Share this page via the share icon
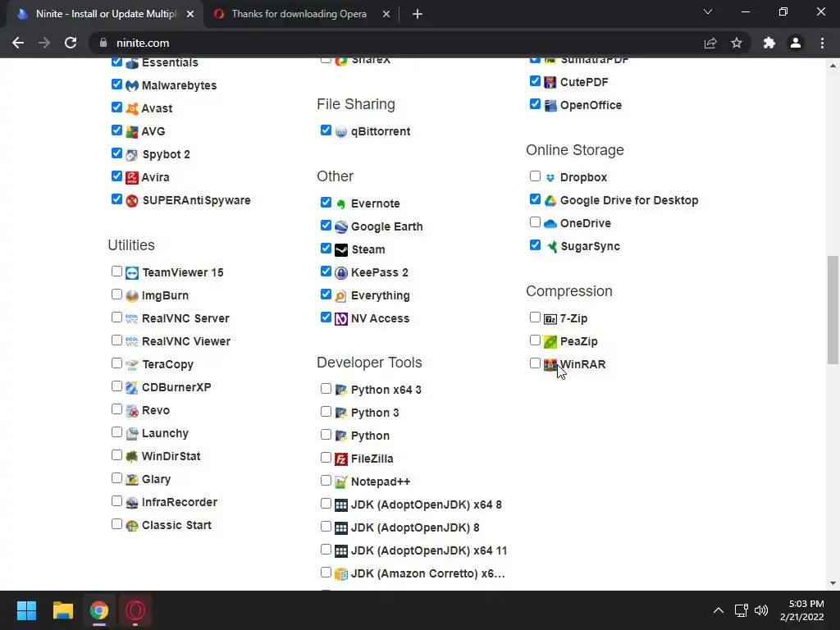 [710, 43]
